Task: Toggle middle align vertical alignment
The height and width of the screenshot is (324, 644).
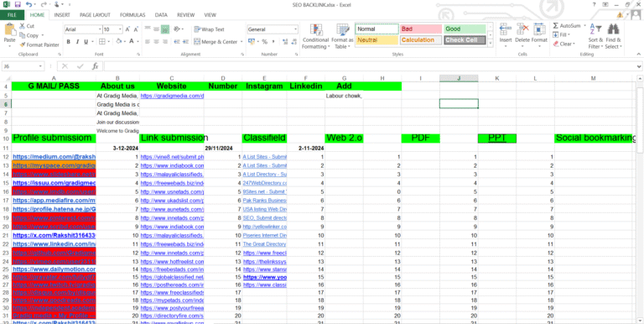Action: [x=156, y=29]
